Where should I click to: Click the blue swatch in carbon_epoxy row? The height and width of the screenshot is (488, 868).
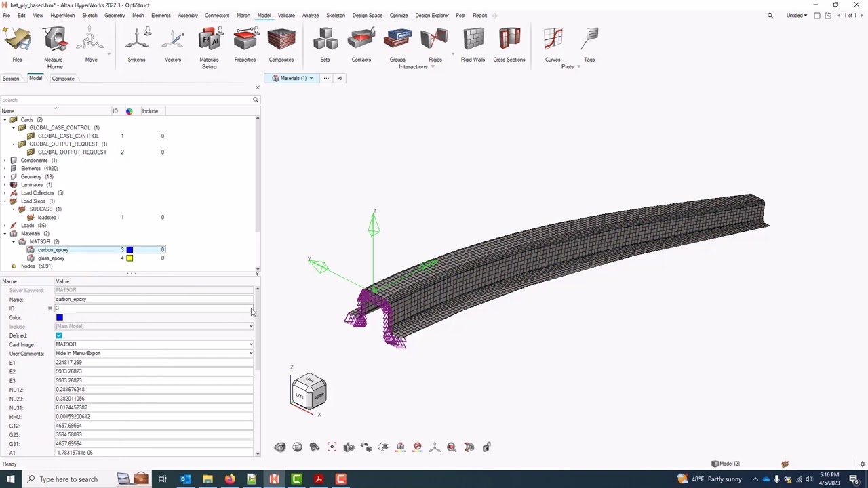(130, 250)
